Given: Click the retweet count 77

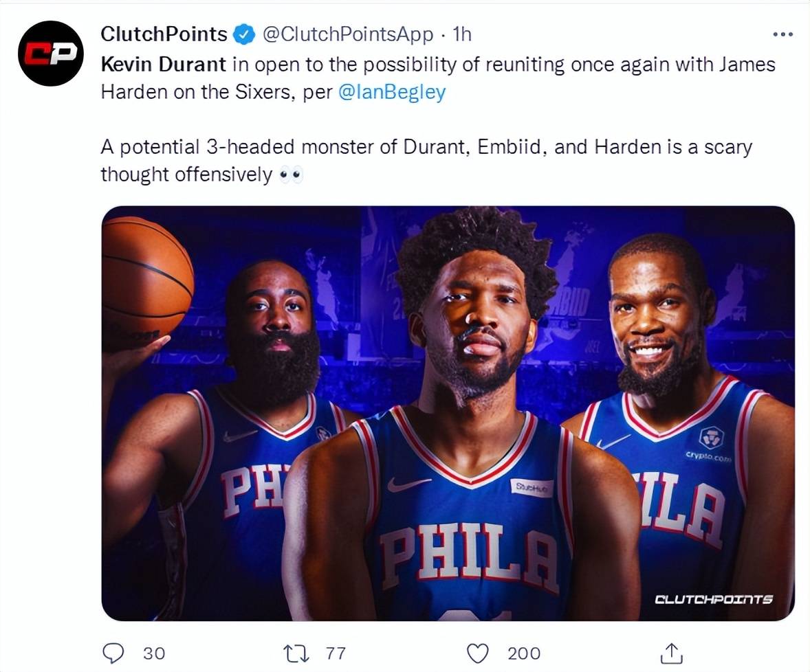Looking at the screenshot, I should [336, 653].
